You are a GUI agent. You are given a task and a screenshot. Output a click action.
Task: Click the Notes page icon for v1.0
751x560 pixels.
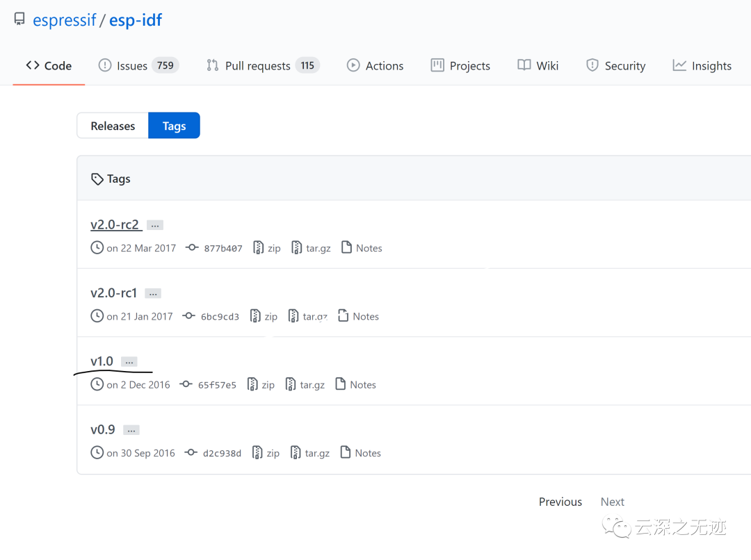click(x=340, y=384)
